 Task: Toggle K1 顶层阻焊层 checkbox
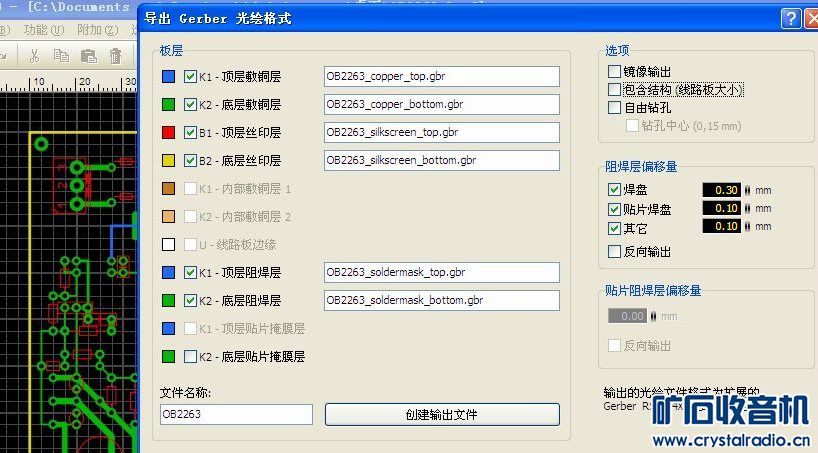(190, 272)
